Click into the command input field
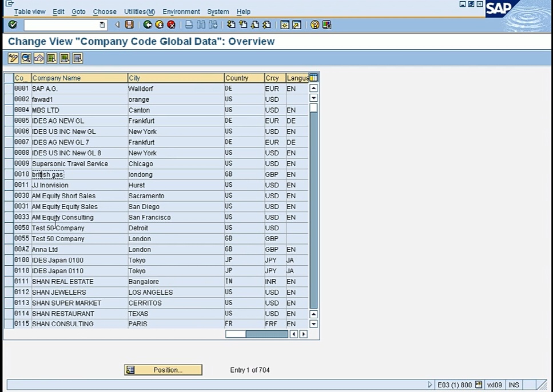 click(62, 25)
